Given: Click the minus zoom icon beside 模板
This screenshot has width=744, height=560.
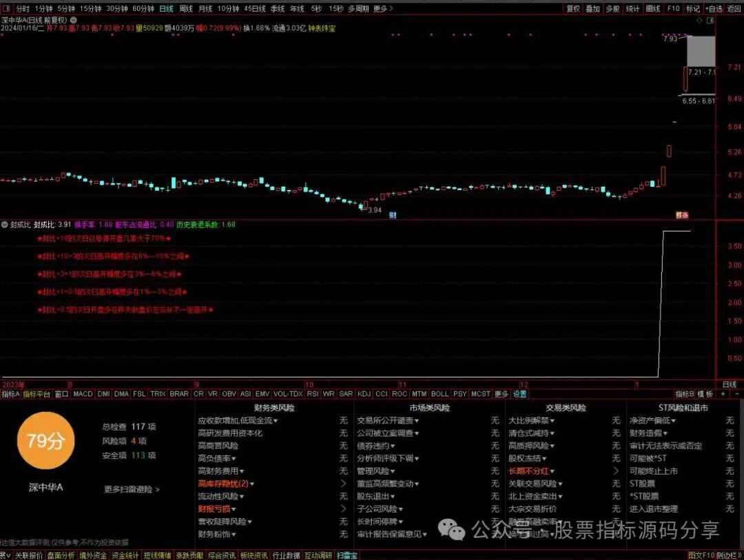Looking at the screenshot, I should coord(737,394).
